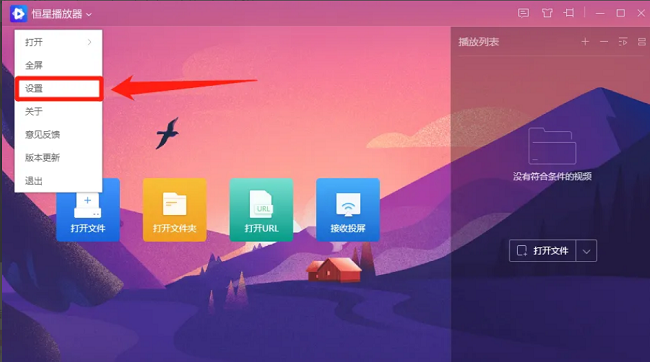
Task: Expand the 恒星播放器 title dropdown arrow
Action: pos(89,15)
